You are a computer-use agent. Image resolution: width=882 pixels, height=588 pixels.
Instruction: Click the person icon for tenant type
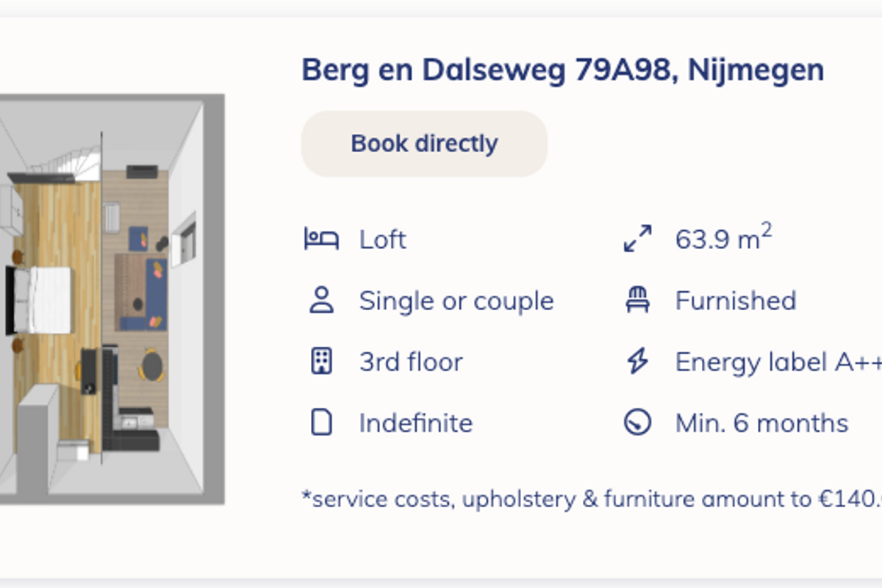(x=321, y=301)
